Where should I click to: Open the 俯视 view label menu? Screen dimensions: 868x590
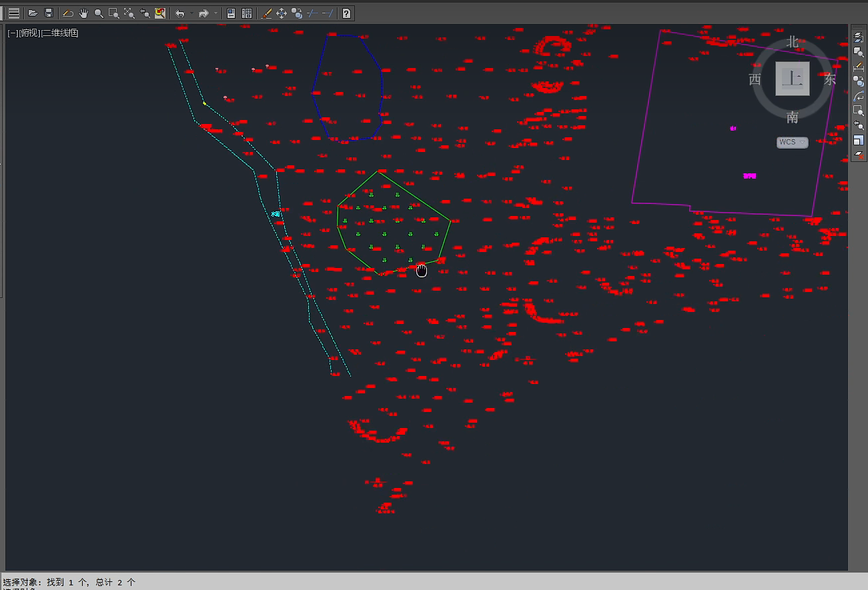tap(29, 33)
